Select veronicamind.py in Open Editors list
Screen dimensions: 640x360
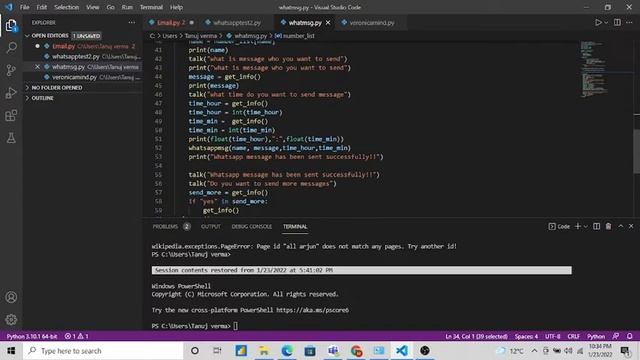click(82, 77)
